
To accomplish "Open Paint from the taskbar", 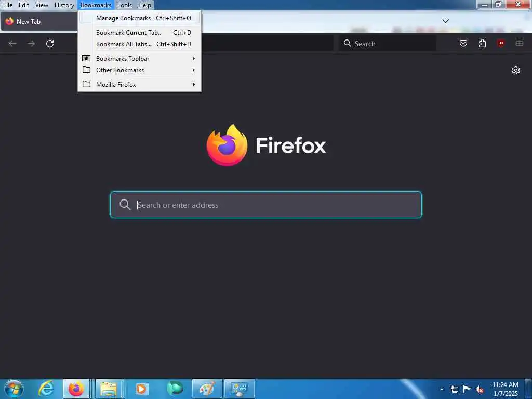I will coord(207,389).
